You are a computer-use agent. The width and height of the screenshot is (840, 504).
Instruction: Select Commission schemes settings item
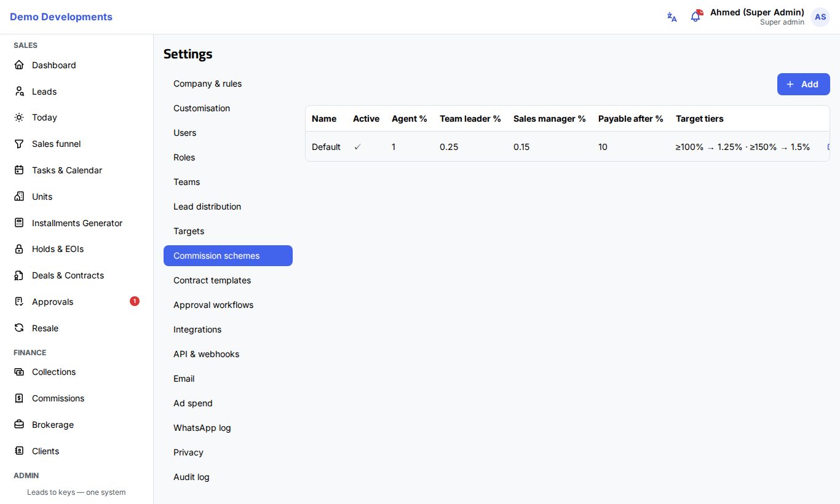228,256
